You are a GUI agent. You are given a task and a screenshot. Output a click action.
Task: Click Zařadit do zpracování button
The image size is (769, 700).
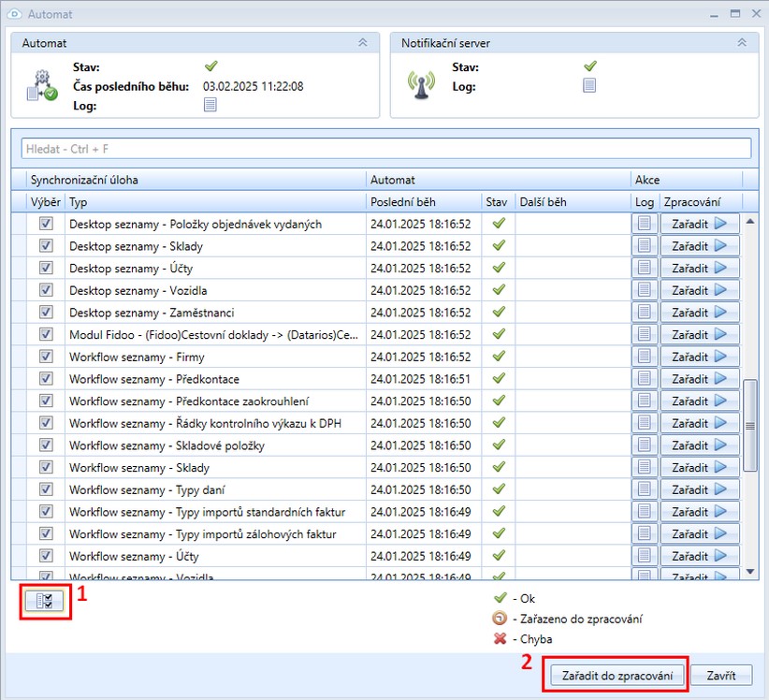[x=617, y=675]
